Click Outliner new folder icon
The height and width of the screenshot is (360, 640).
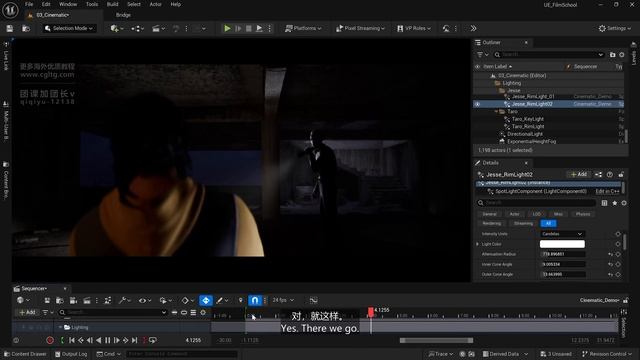coord(612,54)
